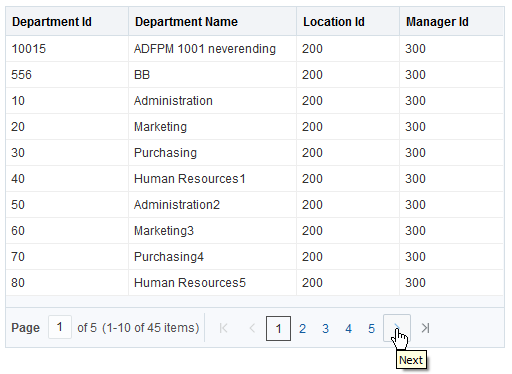Navigate to page 4 link
The width and height of the screenshot is (512, 374).
(x=349, y=329)
